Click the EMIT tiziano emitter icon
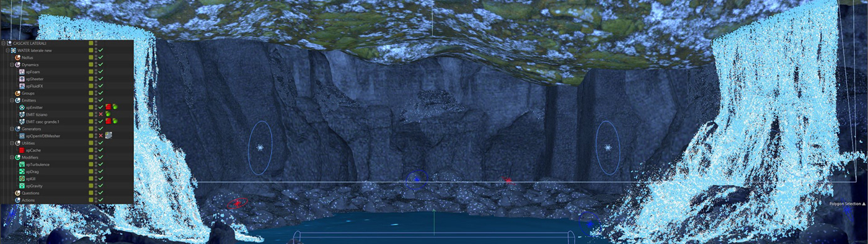Image resolution: width=868 pixels, height=244 pixels. (22, 115)
